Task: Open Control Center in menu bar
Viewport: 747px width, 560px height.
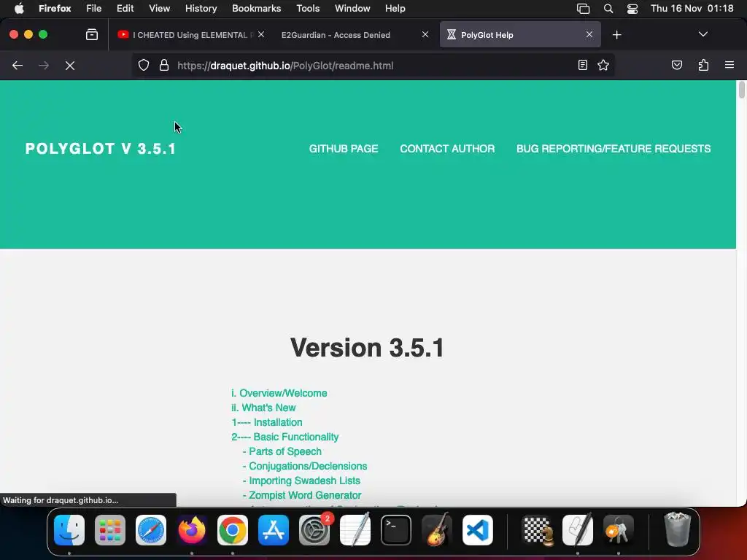Action: click(632, 9)
